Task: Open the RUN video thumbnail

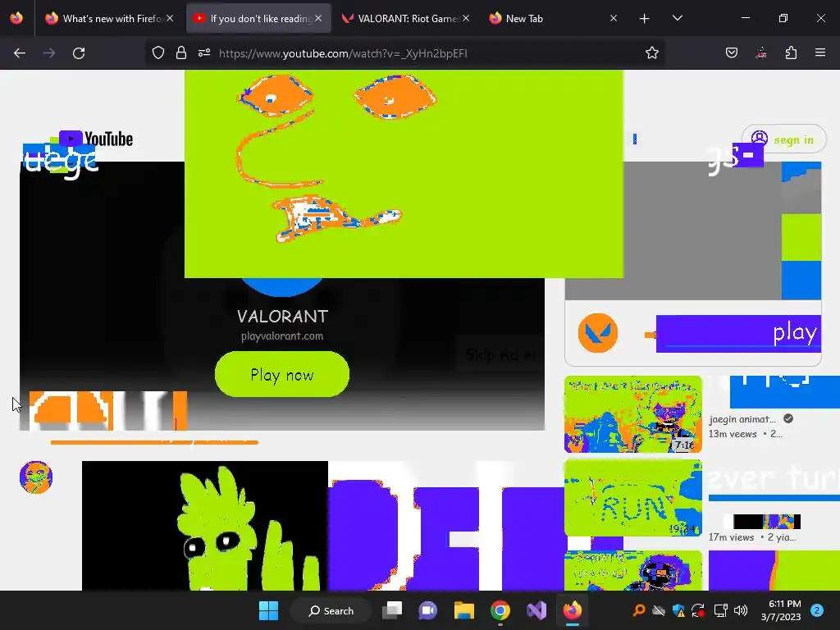Action: point(632,498)
